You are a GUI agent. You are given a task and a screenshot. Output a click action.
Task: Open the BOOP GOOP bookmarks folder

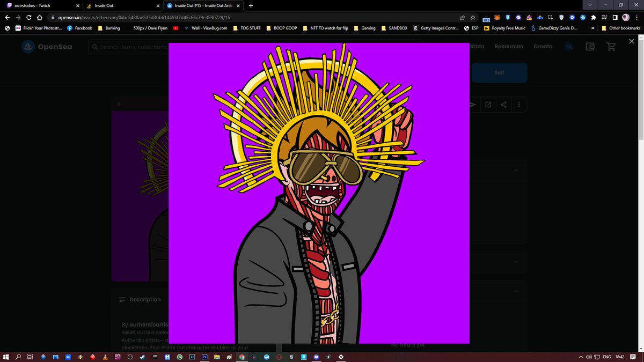[x=282, y=28]
